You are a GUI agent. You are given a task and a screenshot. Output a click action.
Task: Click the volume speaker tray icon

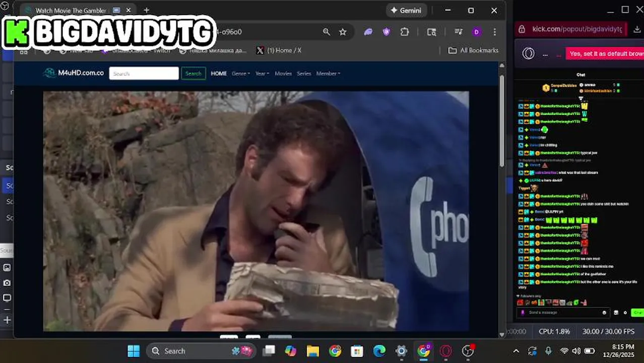pos(576,351)
